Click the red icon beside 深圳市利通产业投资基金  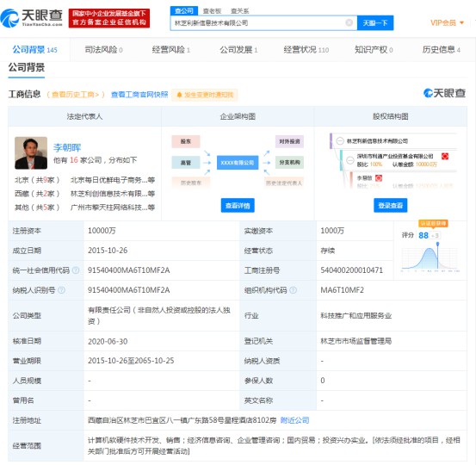pyautogui.click(x=445, y=156)
